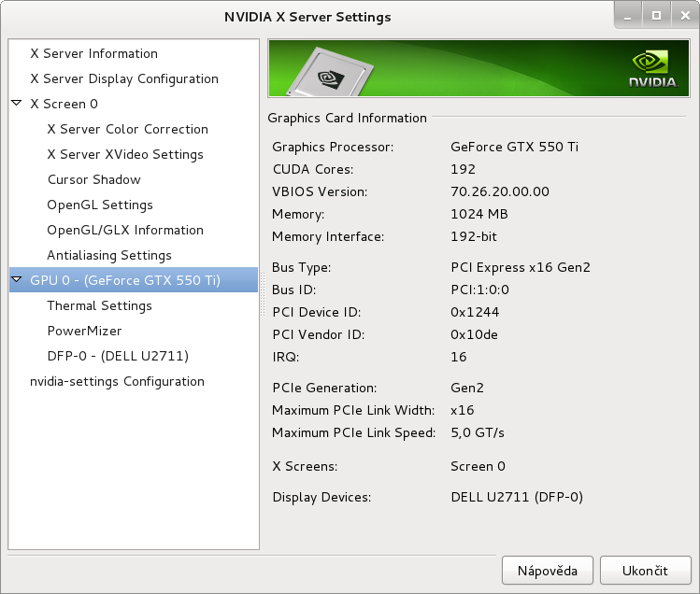Image resolution: width=700 pixels, height=594 pixels.
Task: Collapse the GPU 0 tree node
Action: click(17, 280)
